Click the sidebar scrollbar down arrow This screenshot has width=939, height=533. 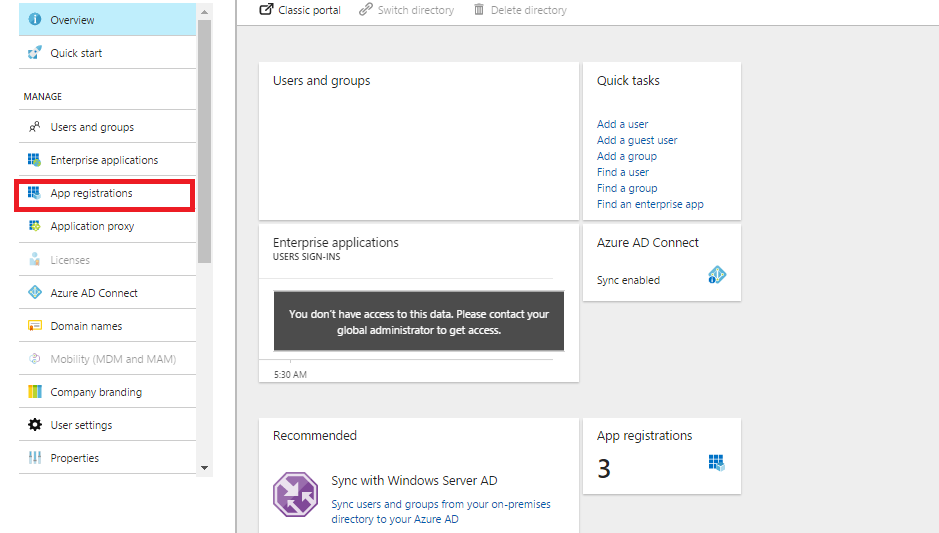point(205,468)
